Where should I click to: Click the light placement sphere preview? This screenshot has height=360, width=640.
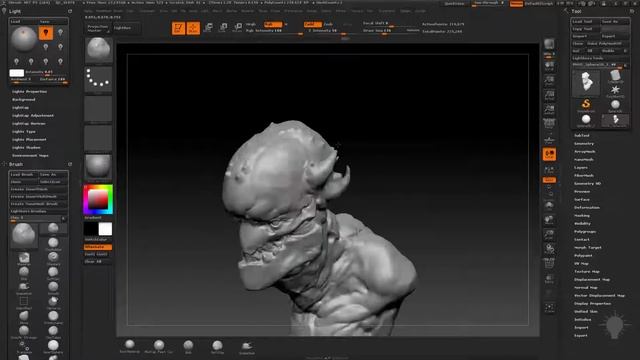pos(24,39)
